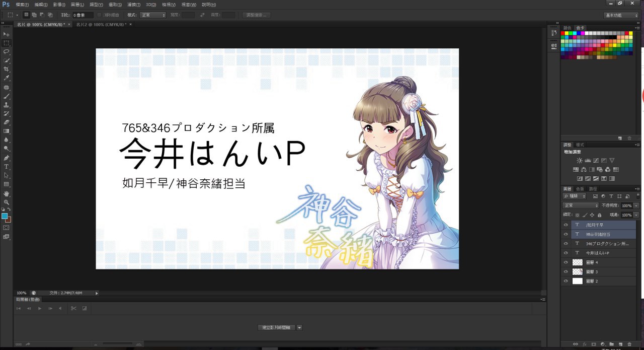Select the Horizontal Type tool
Viewport: 644px width, 350px height.
tap(7, 166)
